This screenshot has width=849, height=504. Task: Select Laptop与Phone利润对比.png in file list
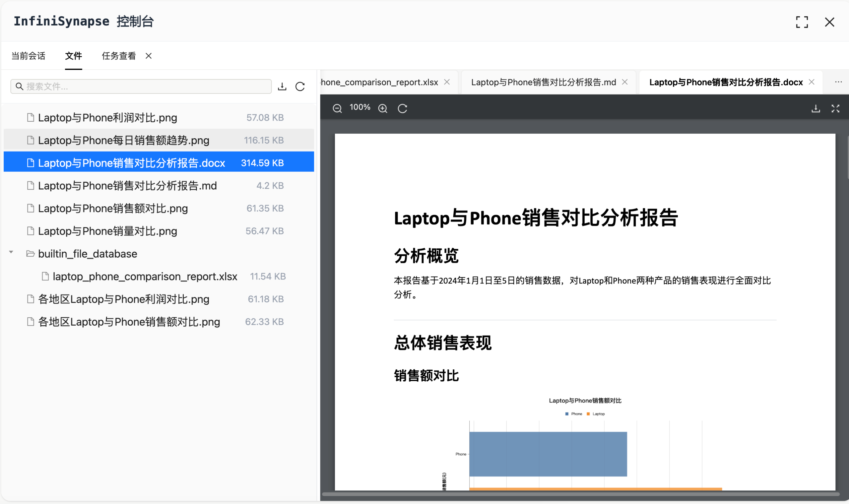tap(107, 117)
